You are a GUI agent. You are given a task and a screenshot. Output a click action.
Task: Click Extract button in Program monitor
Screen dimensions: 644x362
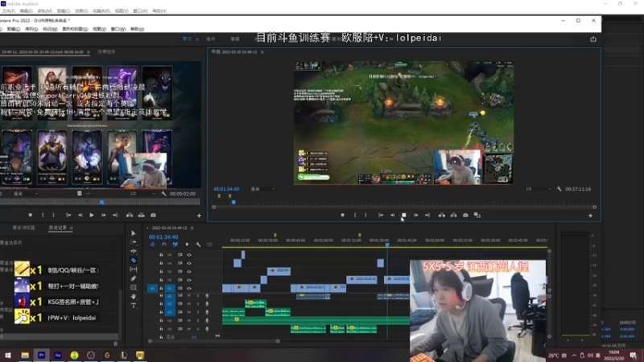(453, 215)
